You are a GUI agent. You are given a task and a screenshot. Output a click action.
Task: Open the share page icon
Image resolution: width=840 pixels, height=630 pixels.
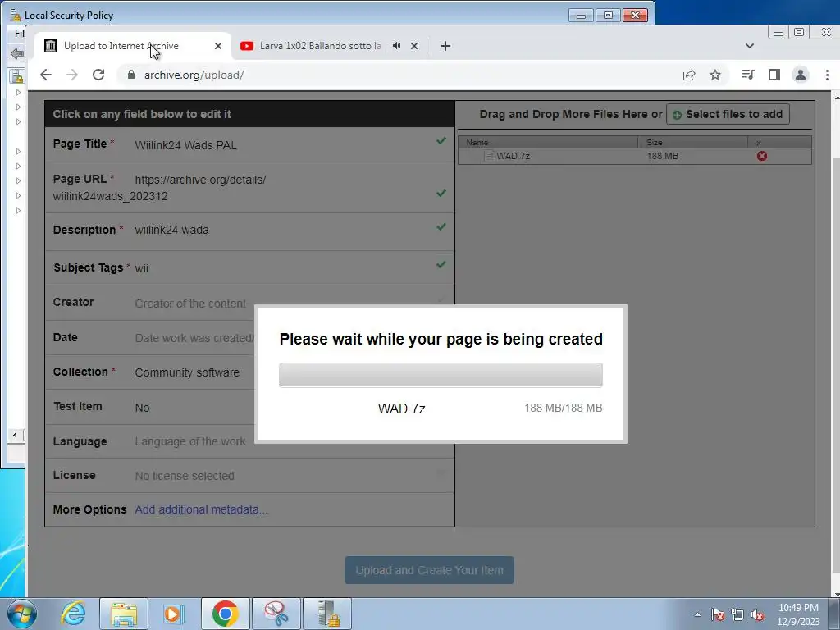[x=689, y=75]
